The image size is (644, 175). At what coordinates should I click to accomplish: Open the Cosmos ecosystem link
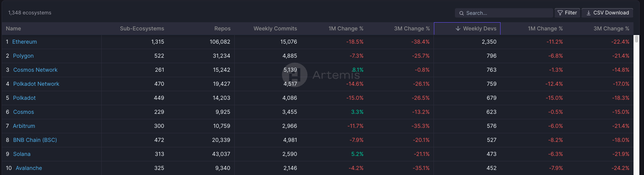[24, 112]
